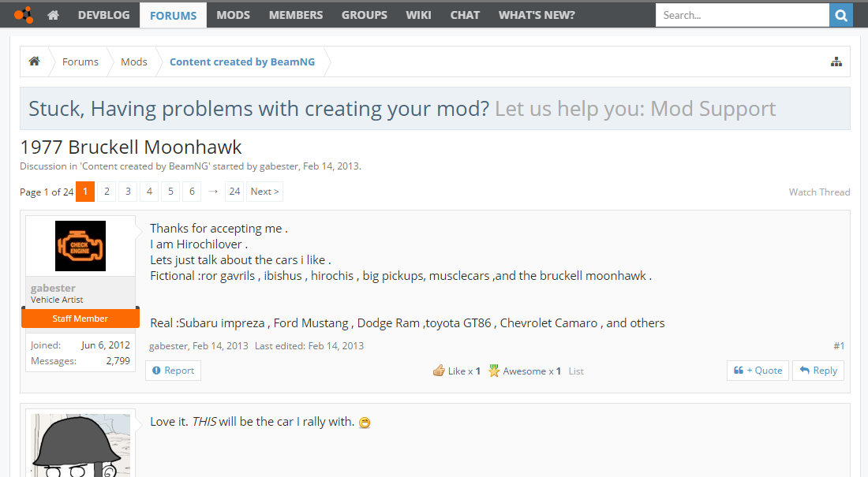Go to Forums breadcrumb
This screenshot has height=477, width=868.
point(80,62)
